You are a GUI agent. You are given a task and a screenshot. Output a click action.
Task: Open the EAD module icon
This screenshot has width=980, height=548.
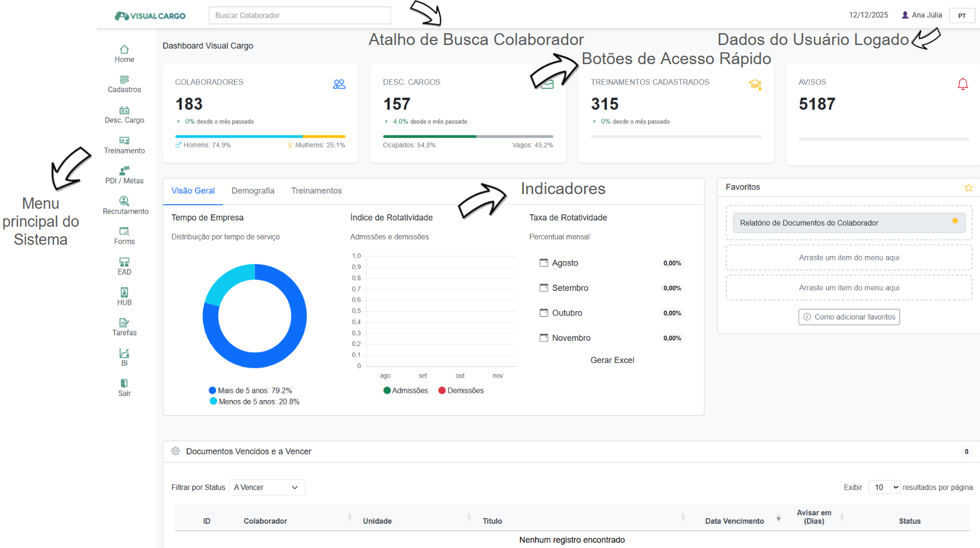pyautogui.click(x=124, y=262)
